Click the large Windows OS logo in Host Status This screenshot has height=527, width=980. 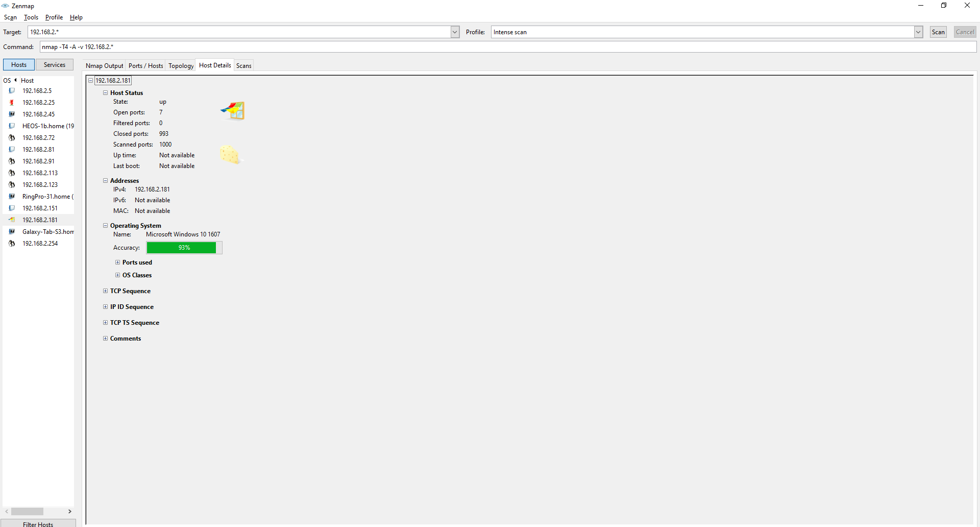point(233,110)
